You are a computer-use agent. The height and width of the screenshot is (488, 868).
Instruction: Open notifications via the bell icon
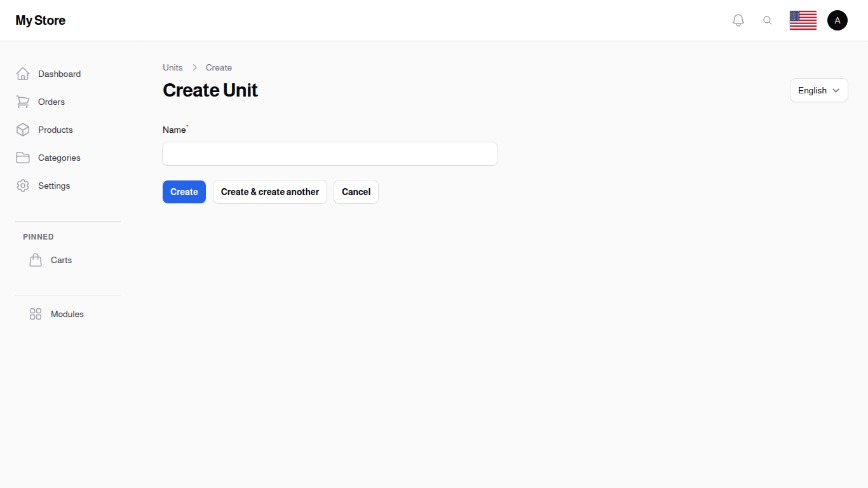pos(738,20)
